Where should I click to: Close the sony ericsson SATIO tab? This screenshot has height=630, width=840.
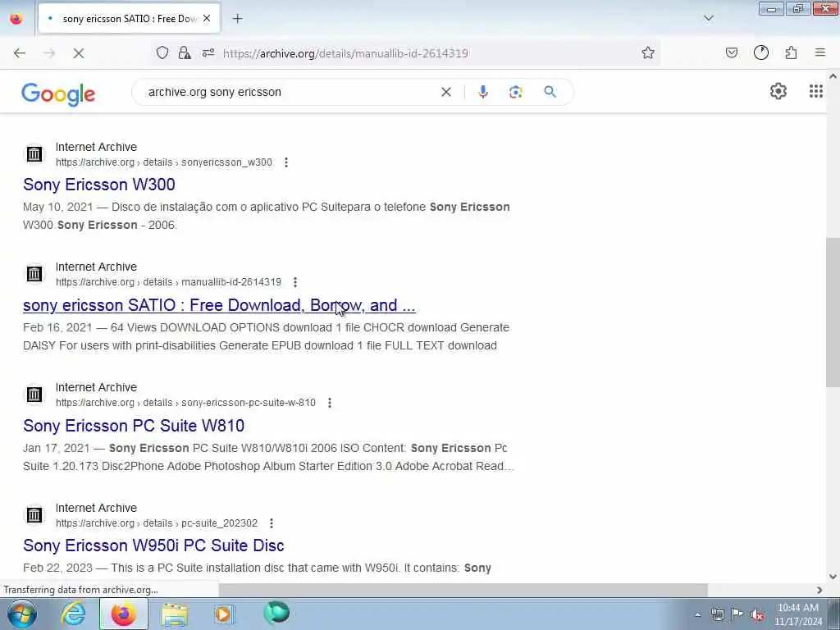[207, 18]
